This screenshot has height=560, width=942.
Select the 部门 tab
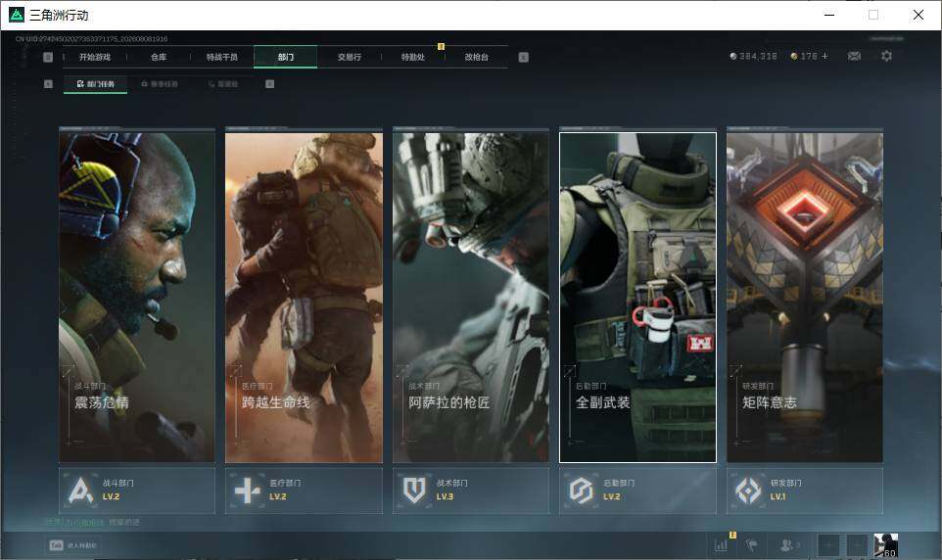(x=285, y=57)
